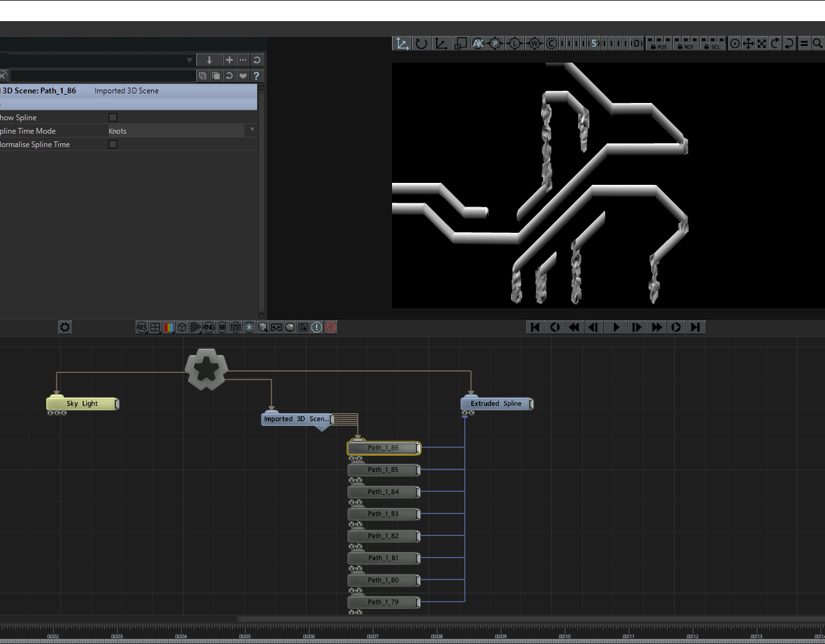Toggle the wireframe cube view icon
This screenshot has height=644, width=825.
point(182,327)
